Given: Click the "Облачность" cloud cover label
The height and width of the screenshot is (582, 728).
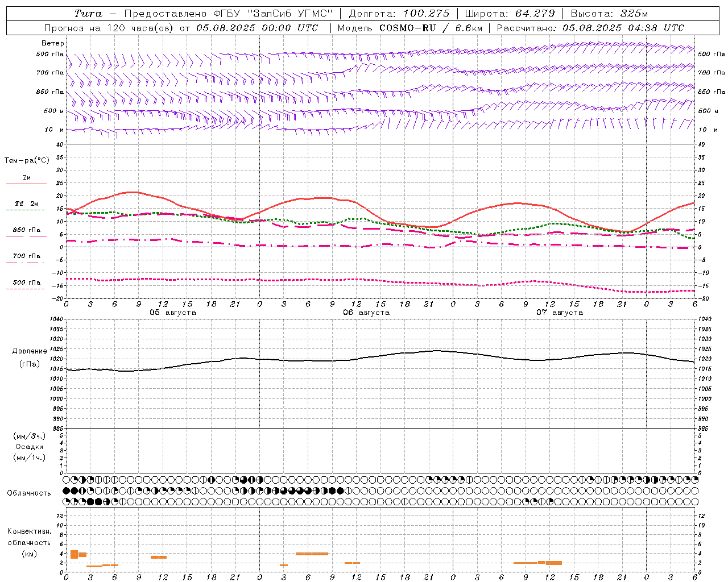Looking at the screenshot, I should click(29, 493).
